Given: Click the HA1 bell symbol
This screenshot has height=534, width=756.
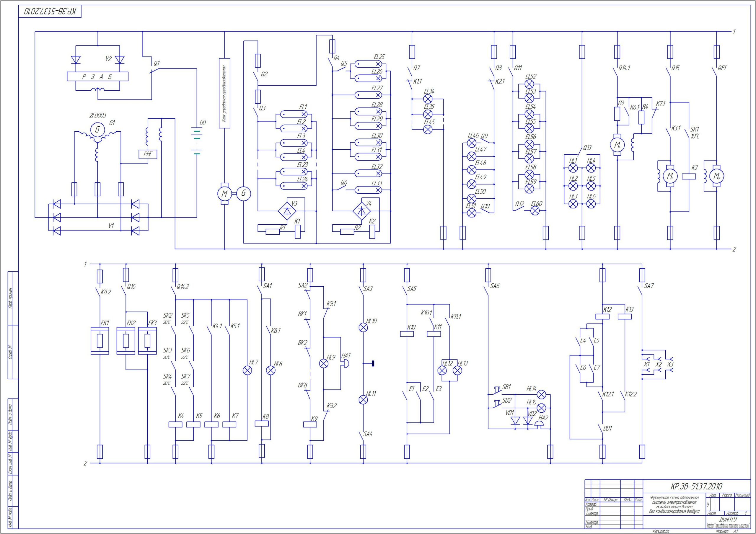Looking at the screenshot, I should 345,363.
